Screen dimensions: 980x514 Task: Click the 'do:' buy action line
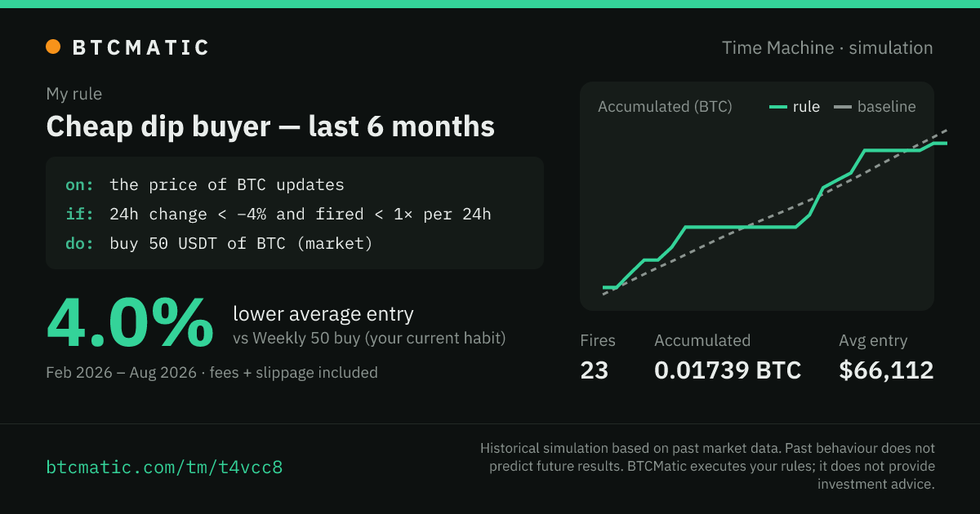tap(219, 243)
